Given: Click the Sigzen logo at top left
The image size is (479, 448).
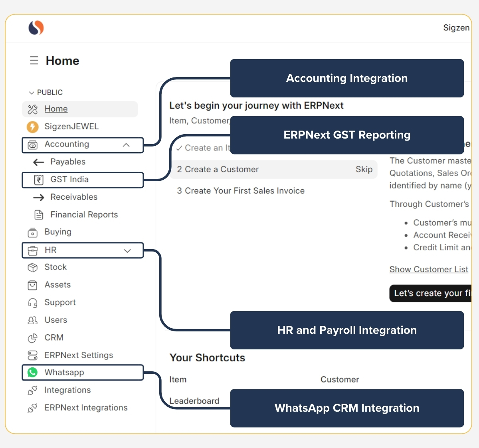Looking at the screenshot, I should (x=36, y=27).
